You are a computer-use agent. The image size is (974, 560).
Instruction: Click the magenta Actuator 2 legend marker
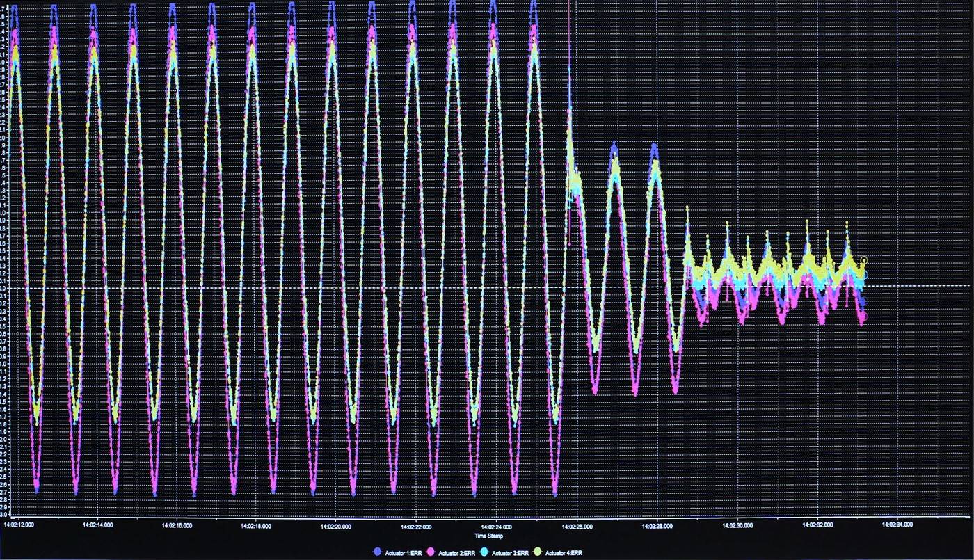pyautogui.click(x=431, y=552)
